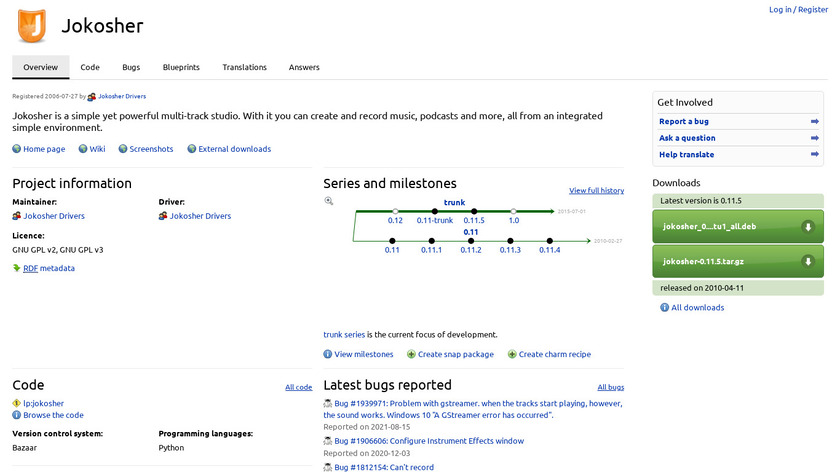Download the jokosher .deb package
Screen dimensions: 840x472
[x=738, y=227]
